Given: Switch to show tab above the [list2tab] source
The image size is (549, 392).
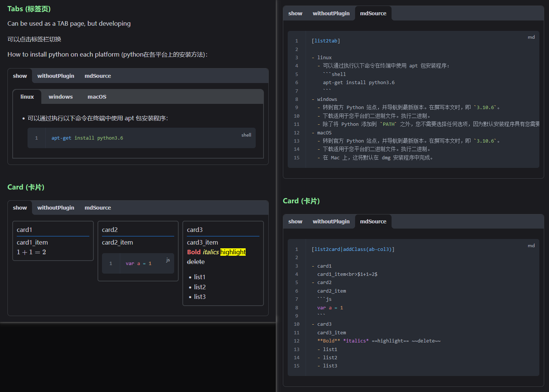Looking at the screenshot, I should point(295,13).
